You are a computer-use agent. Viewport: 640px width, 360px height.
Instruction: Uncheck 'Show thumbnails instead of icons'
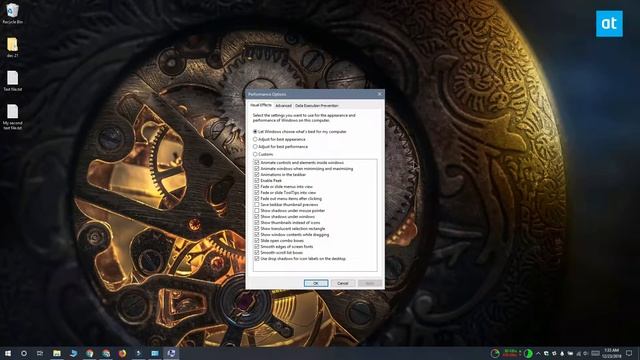257,222
